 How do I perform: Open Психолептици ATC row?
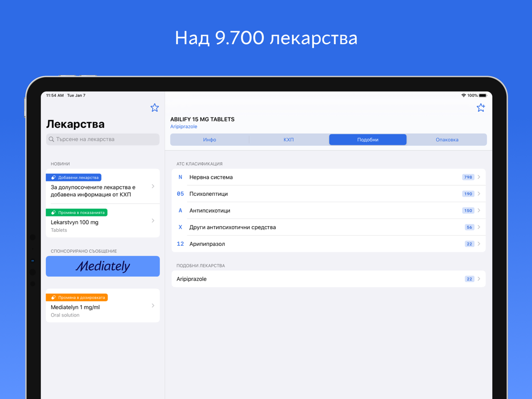pos(328,194)
